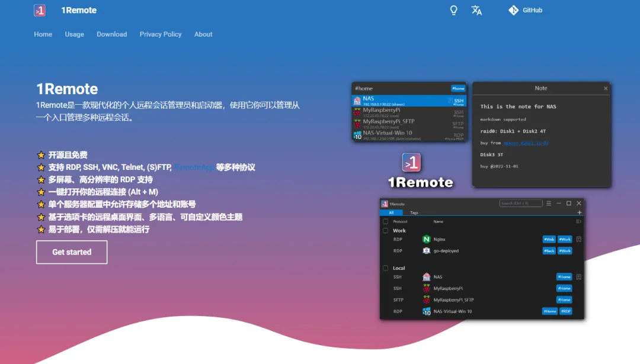Image resolution: width=640 pixels, height=364 pixels.
Task: Click the Windows 10 icon for NAS-Virtual-Win 10
Action: click(x=426, y=311)
